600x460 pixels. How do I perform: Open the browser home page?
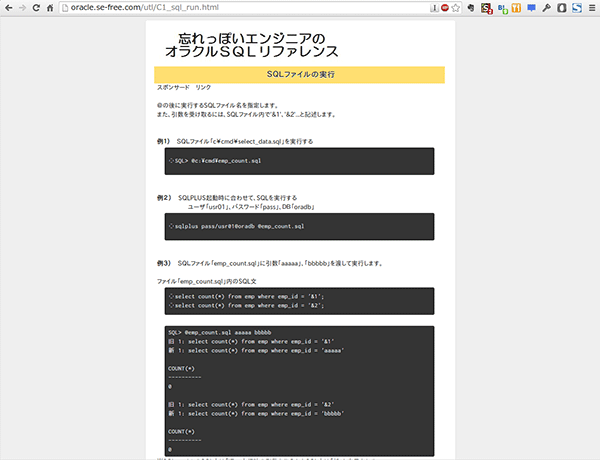[50, 8]
